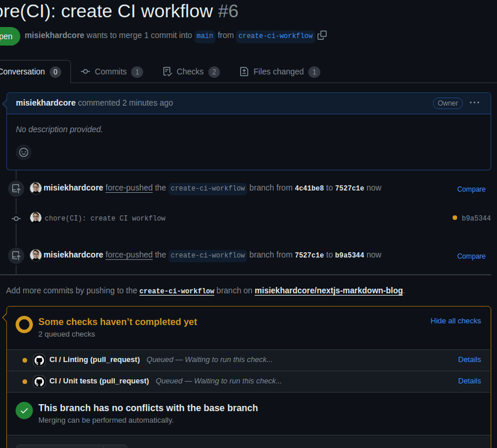Screen dimensions: 497x448
Task: Click Compare on the first force-push event
Action: coord(471,189)
